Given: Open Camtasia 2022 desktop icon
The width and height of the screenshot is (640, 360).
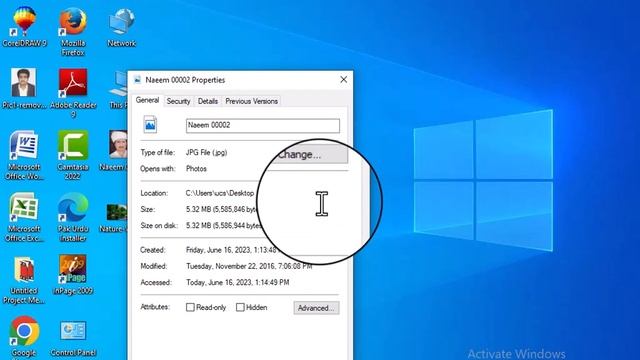Looking at the screenshot, I should point(73,154).
